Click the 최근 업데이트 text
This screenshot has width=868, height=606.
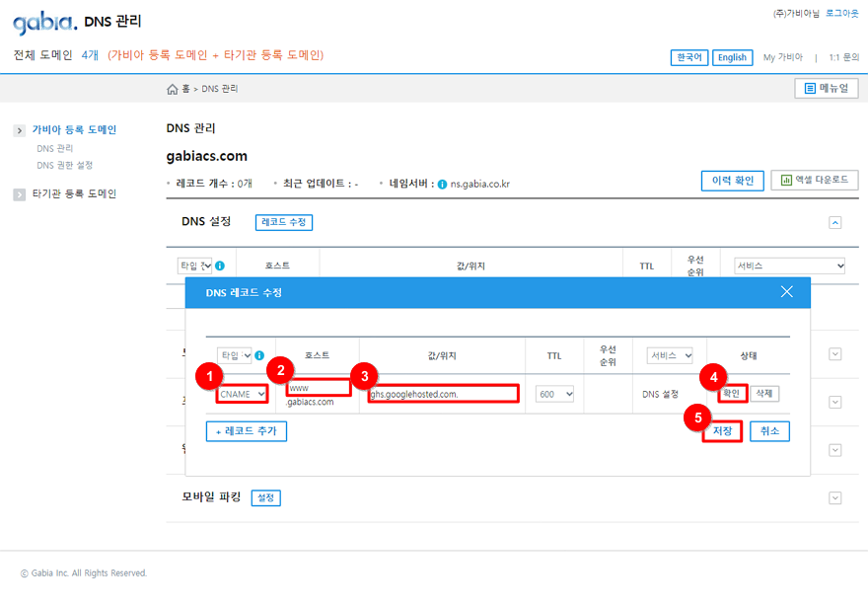pyautogui.click(x=321, y=184)
